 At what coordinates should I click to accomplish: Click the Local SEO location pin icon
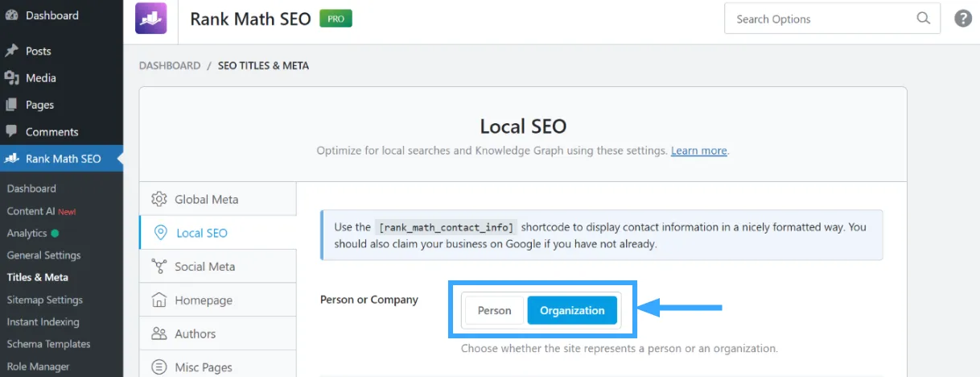pos(159,233)
